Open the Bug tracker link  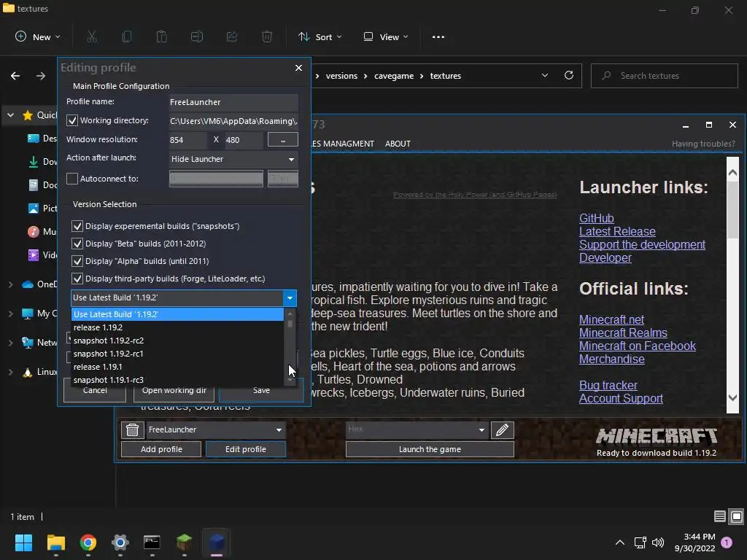608,385
